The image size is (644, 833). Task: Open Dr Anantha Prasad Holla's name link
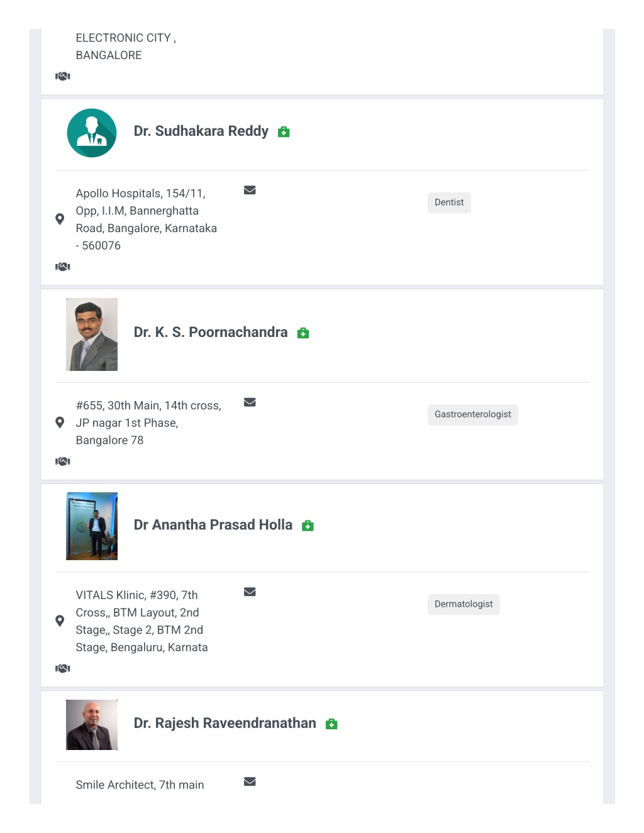(213, 525)
